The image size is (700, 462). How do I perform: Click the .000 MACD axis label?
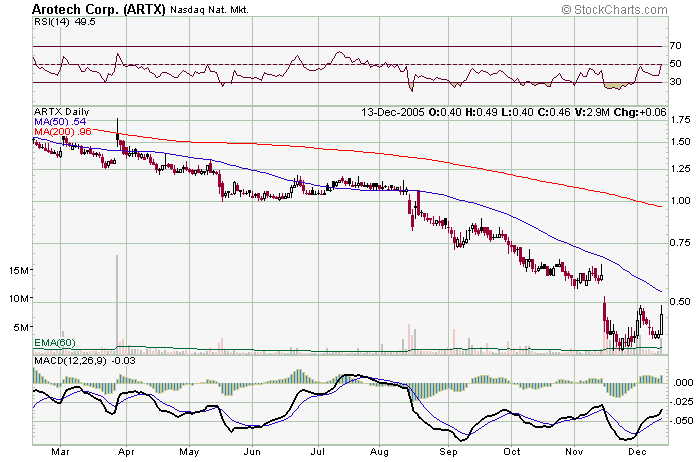tap(684, 383)
